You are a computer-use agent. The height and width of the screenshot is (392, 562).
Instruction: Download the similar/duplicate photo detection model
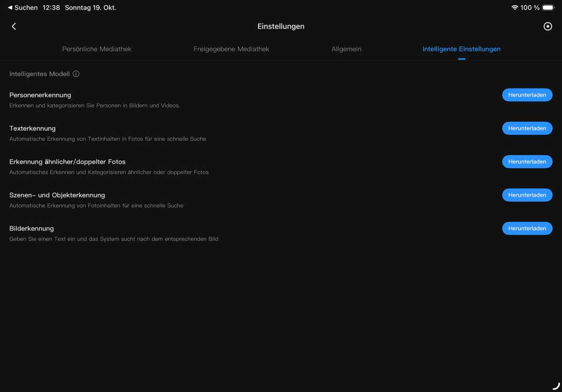click(x=527, y=162)
